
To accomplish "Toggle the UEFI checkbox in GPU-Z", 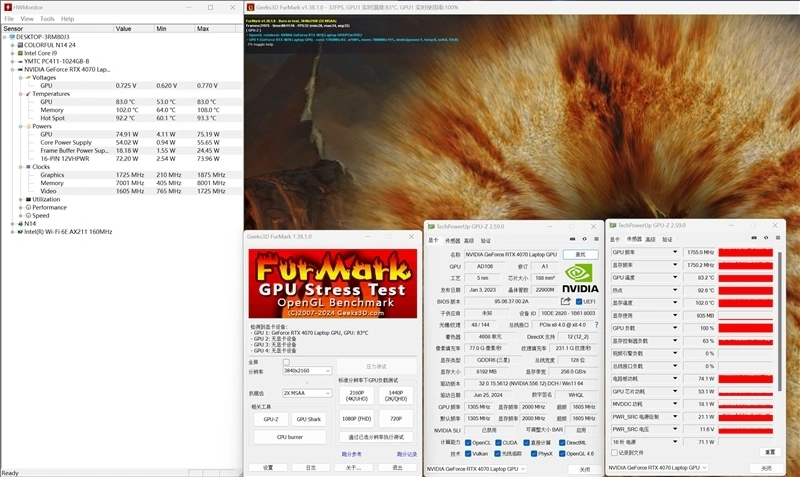I will 579,302.
